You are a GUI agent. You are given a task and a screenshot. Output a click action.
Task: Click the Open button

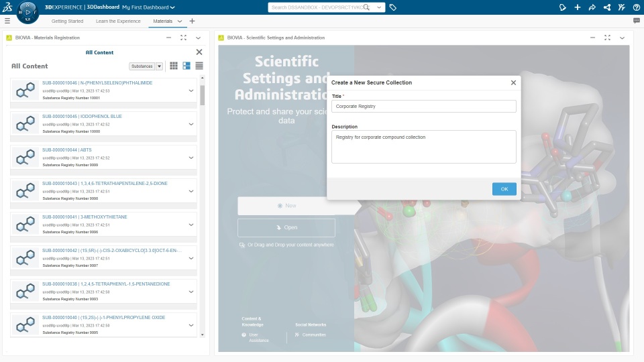pos(286,227)
